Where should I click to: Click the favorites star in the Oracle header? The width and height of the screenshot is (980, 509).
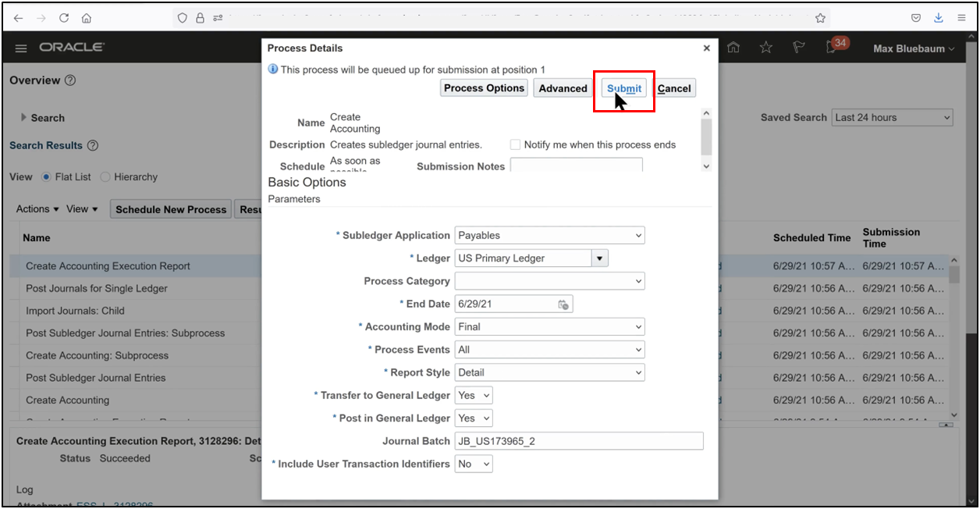(766, 48)
